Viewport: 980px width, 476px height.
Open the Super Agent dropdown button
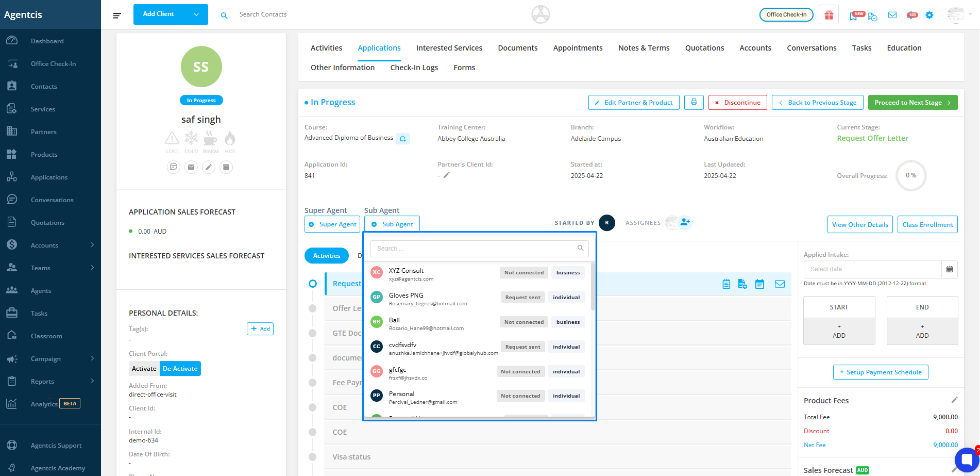[332, 224]
